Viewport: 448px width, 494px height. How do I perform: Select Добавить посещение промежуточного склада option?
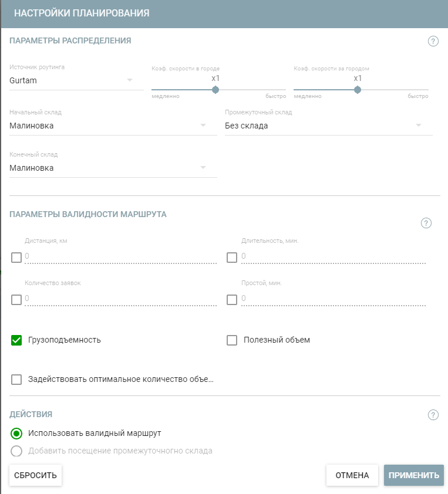[x=16, y=451]
